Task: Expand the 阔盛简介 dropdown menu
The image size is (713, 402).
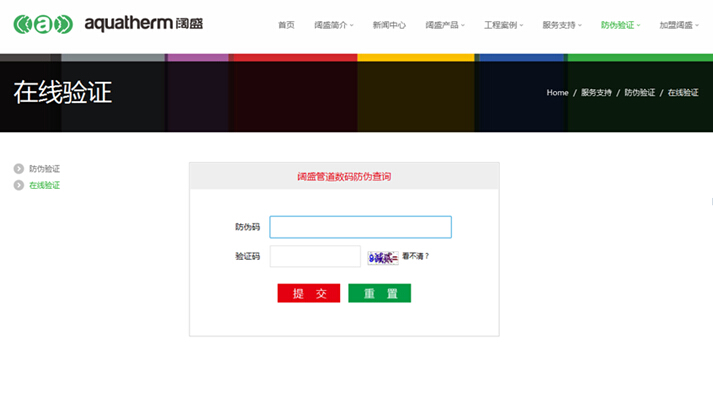Action: pos(334,25)
